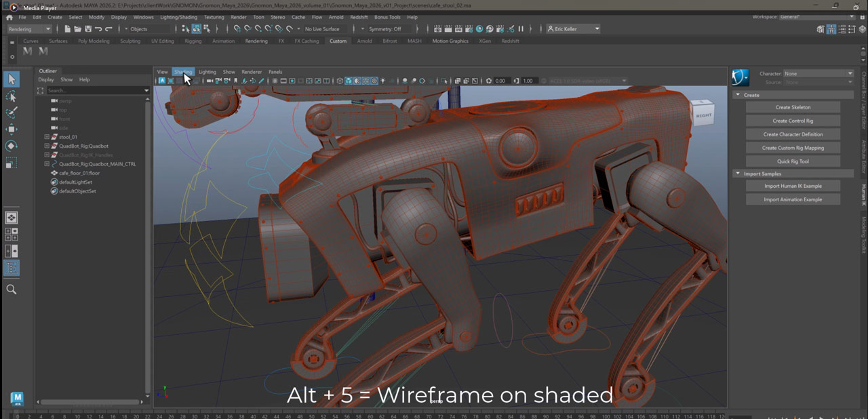Select the Scale tool
The height and width of the screenshot is (419, 868).
pos(12,163)
